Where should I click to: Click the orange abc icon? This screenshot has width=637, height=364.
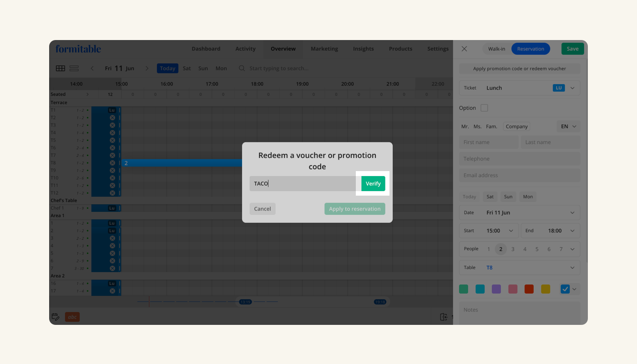click(x=72, y=317)
